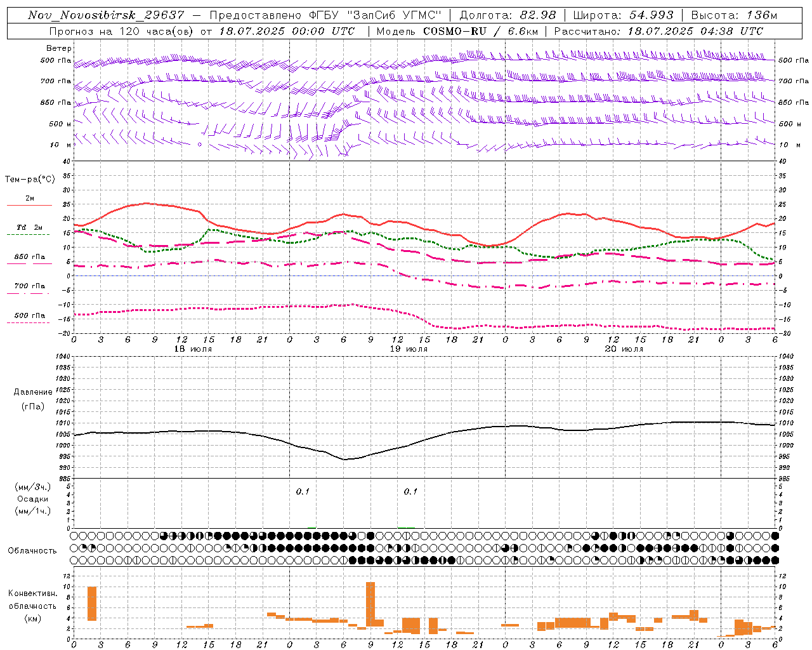Viewport: 812px width, 650px height.
Task: Click the Рассчитано: 18.07.2025 04:38 UTC text
Action: (x=658, y=31)
